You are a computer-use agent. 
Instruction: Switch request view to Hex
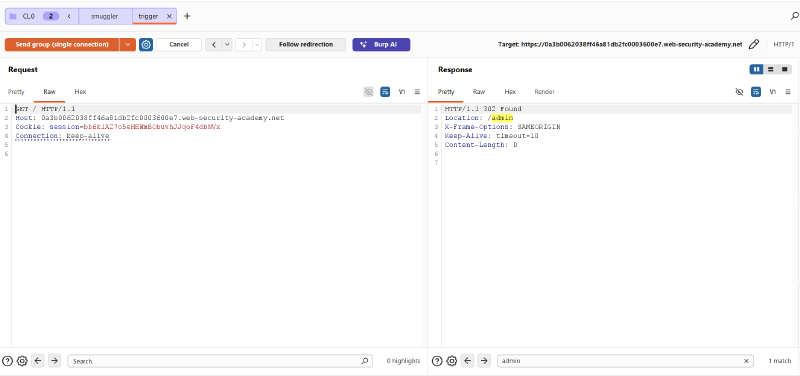81,92
